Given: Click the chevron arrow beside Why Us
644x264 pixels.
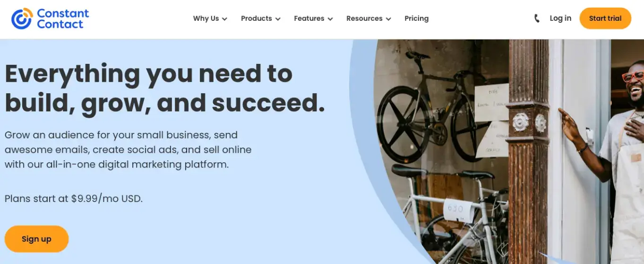Looking at the screenshot, I should coord(224,19).
